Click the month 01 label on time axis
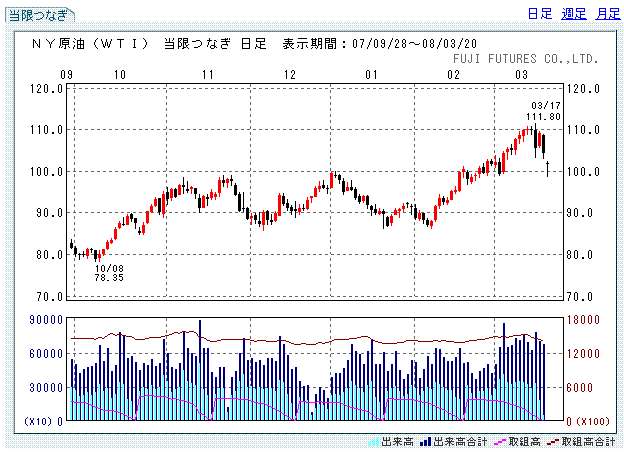This screenshot has width=624, height=453. tap(371, 76)
